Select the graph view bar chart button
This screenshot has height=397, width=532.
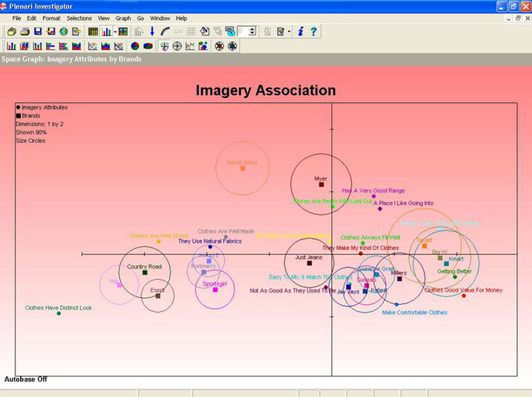coord(107,31)
